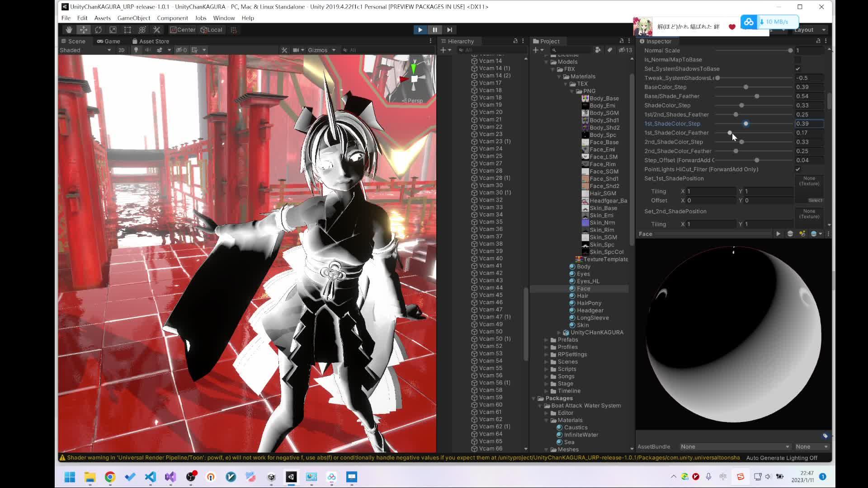The image size is (868, 488).
Task: Select the Hand tool in toolbar
Action: coord(69,30)
